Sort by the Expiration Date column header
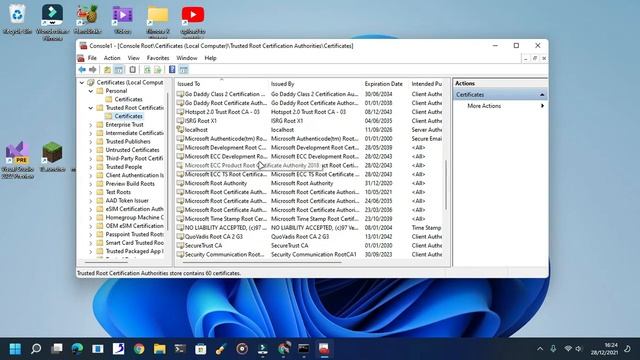640x360 pixels. 386,84
